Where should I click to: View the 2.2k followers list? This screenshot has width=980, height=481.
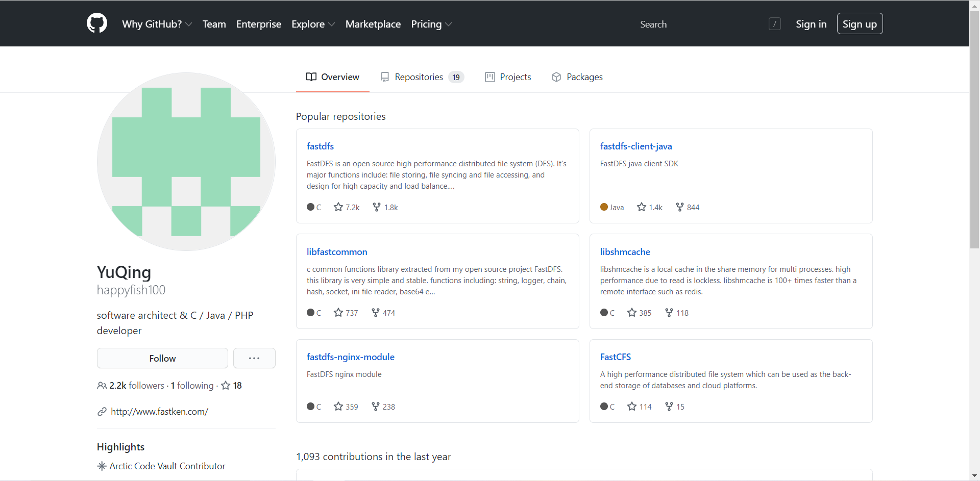137,386
